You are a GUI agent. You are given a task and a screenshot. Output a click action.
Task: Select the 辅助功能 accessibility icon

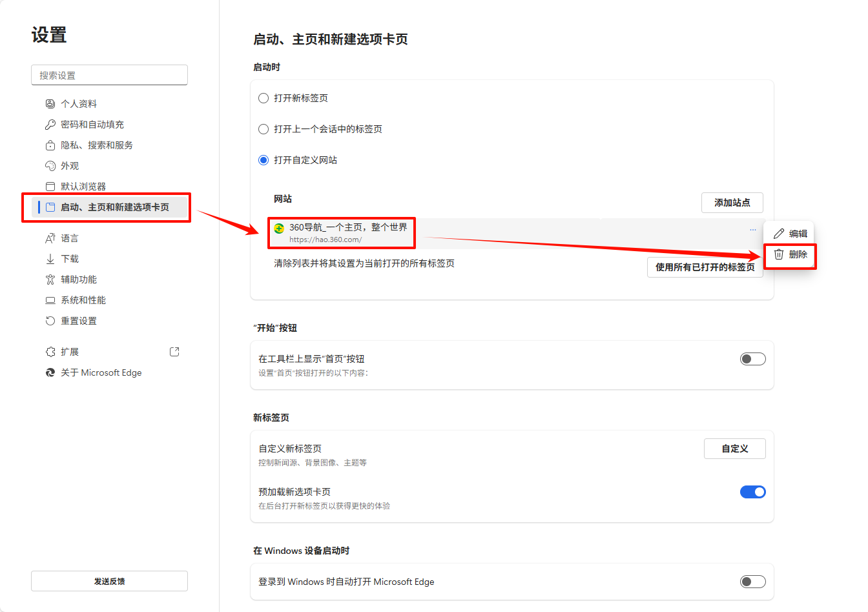[50, 279]
